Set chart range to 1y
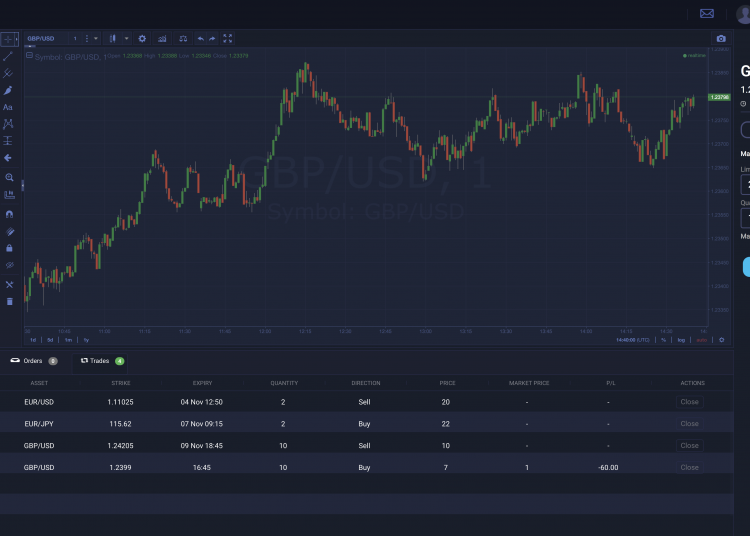750x536 pixels. [86, 340]
